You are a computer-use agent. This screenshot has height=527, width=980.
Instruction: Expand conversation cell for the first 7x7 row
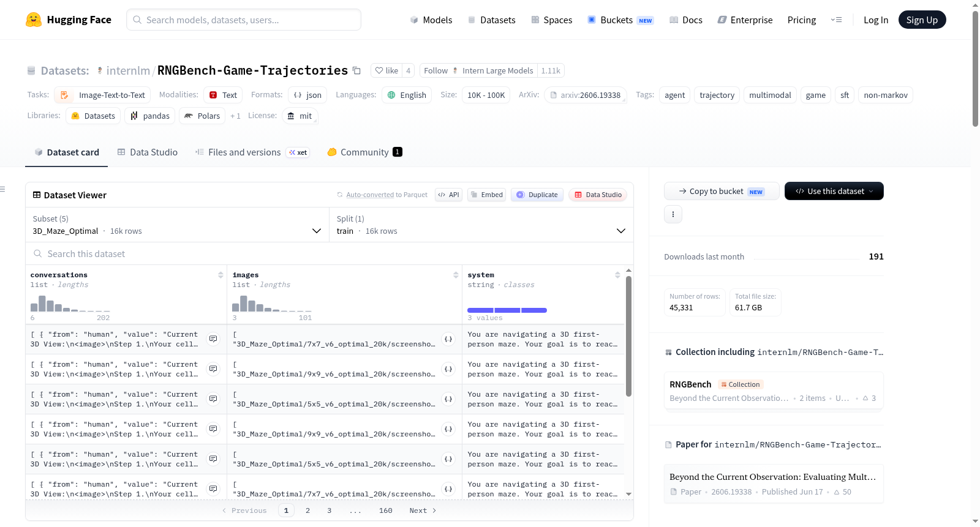tap(213, 339)
